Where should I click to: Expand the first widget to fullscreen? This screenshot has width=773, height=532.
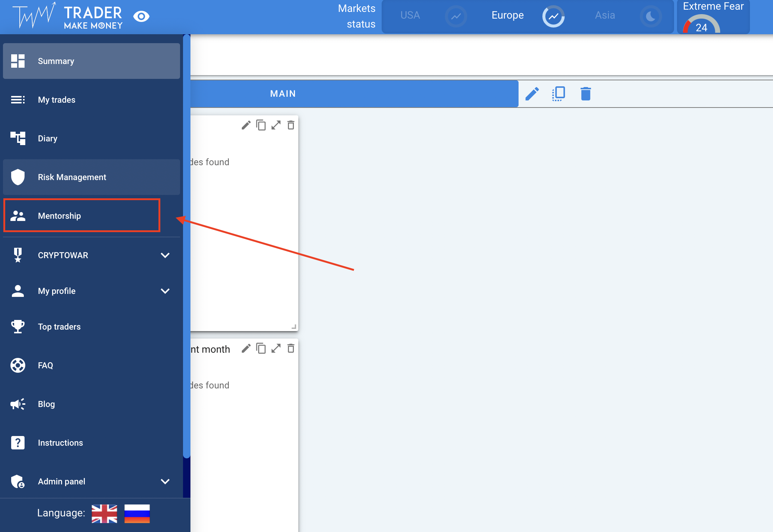276,125
